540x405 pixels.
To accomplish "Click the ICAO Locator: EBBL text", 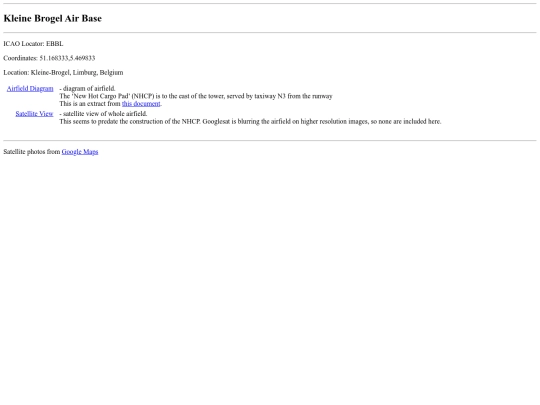I will coord(33,44).
